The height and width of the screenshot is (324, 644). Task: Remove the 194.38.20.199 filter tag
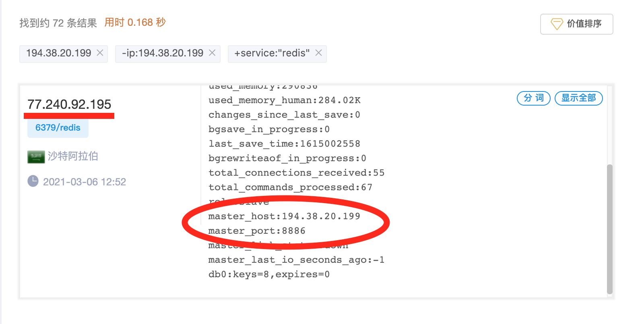pyautogui.click(x=100, y=53)
